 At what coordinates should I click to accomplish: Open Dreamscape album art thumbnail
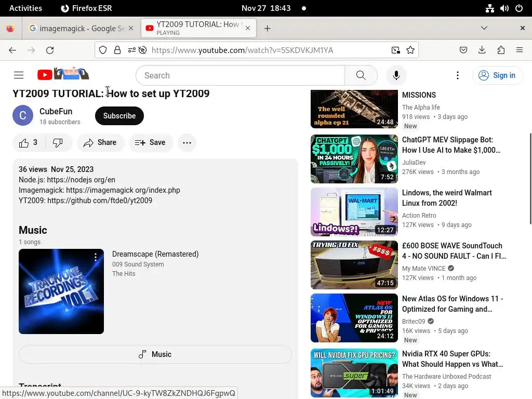point(61,291)
